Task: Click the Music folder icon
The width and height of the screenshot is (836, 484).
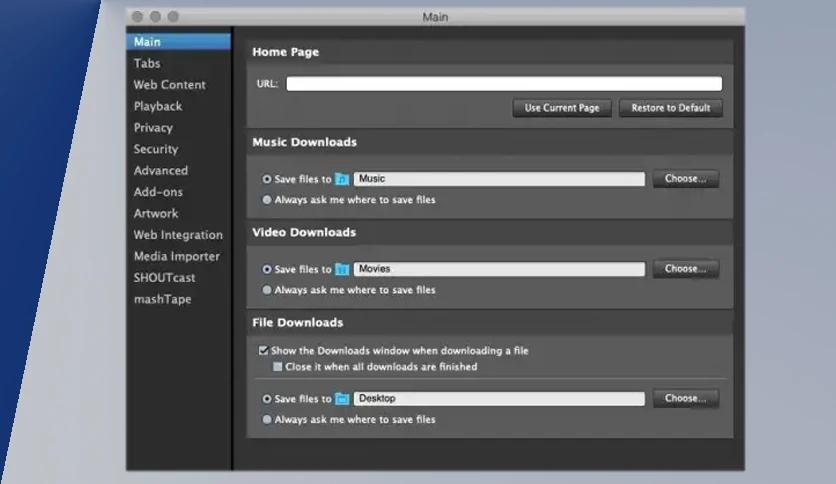Action: click(342, 179)
